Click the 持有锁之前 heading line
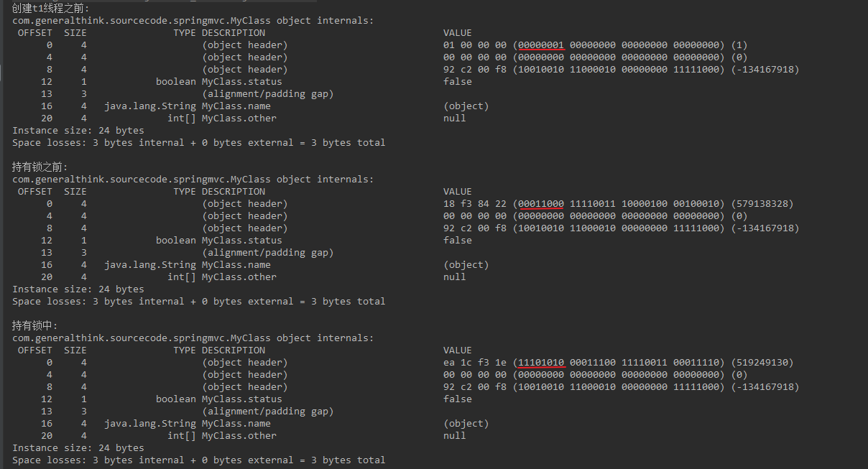Image resolution: width=868 pixels, height=469 pixels. point(40,167)
